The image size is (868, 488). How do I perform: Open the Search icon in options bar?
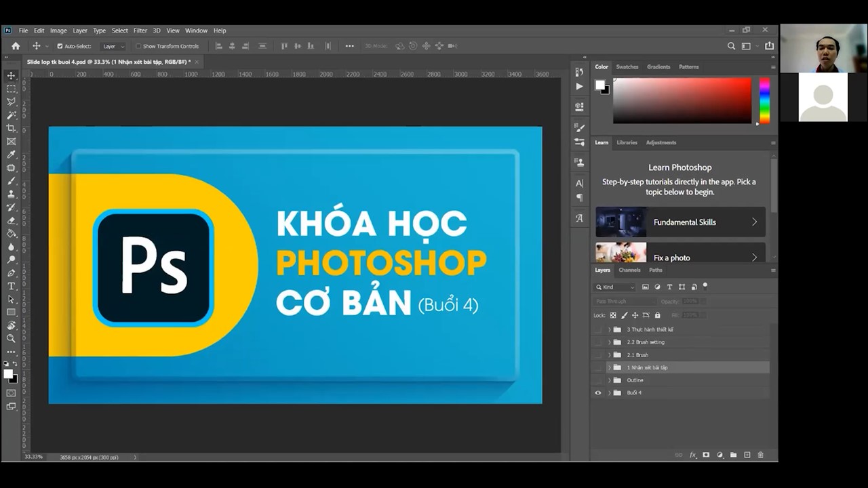pos(731,46)
